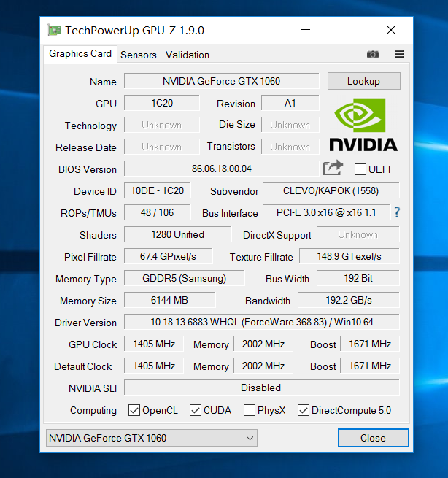Click the Name field NVIDIA GeForce GTX 1060
Image resolution: width=448 pixels, height=478 pixels.
tap(222, 81)
